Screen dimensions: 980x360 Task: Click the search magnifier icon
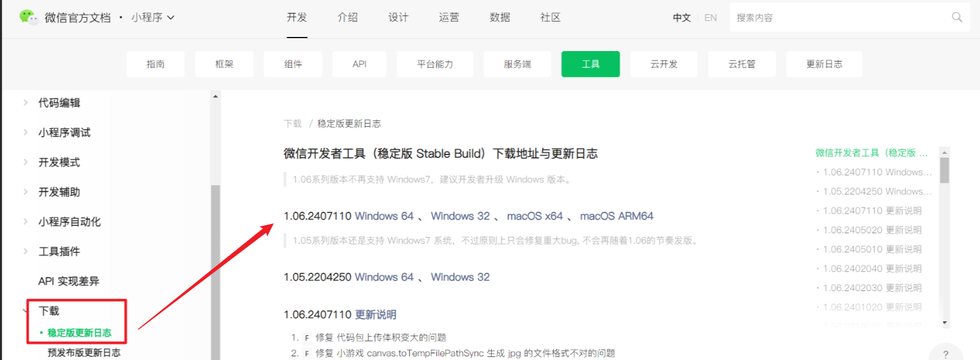click(x=957, y=17)
